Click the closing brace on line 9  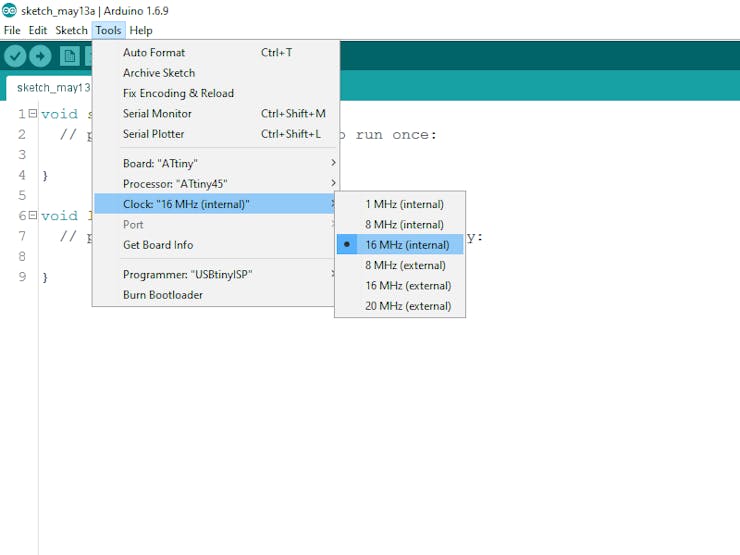click(45, 277)
